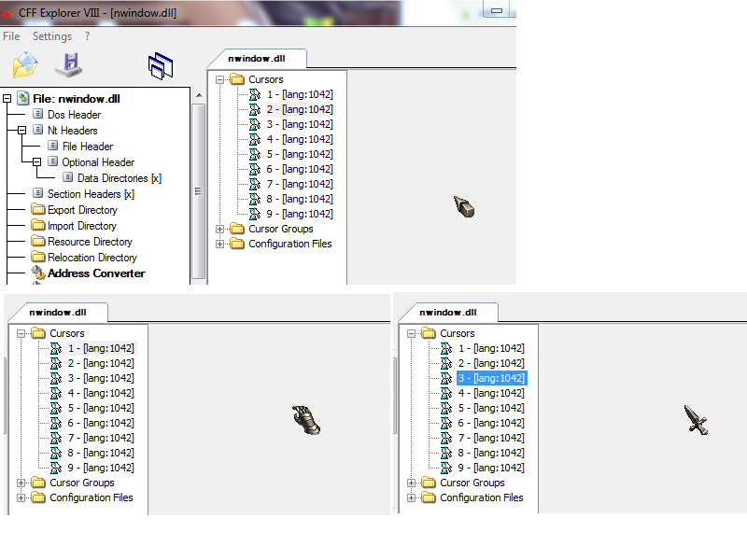Click the blue highlighted 3 - [lang:1042] item

491,378
